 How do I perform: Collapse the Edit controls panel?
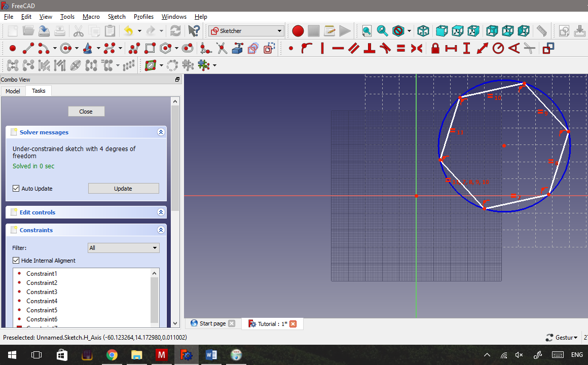pyautogui.click(x=161, y=212)
